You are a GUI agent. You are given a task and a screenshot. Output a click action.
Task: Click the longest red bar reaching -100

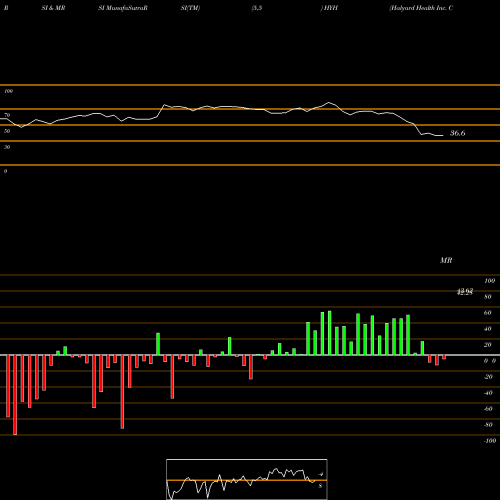(15, 395)
